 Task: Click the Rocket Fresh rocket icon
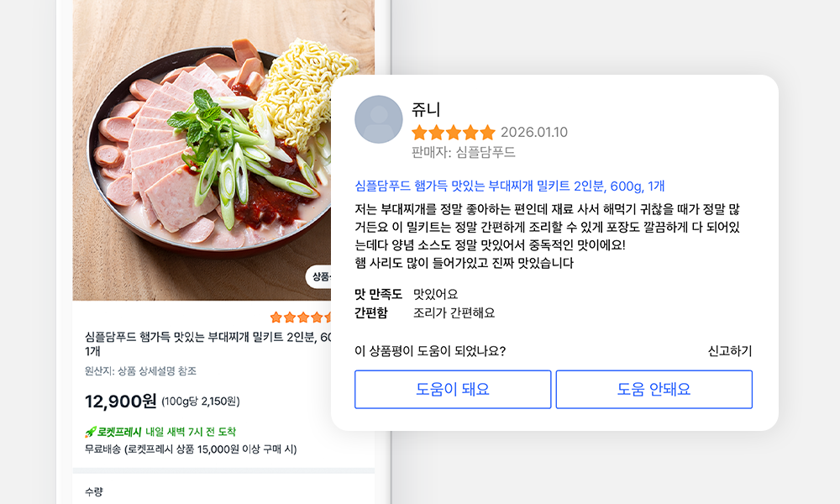click(x=91, y=432)
